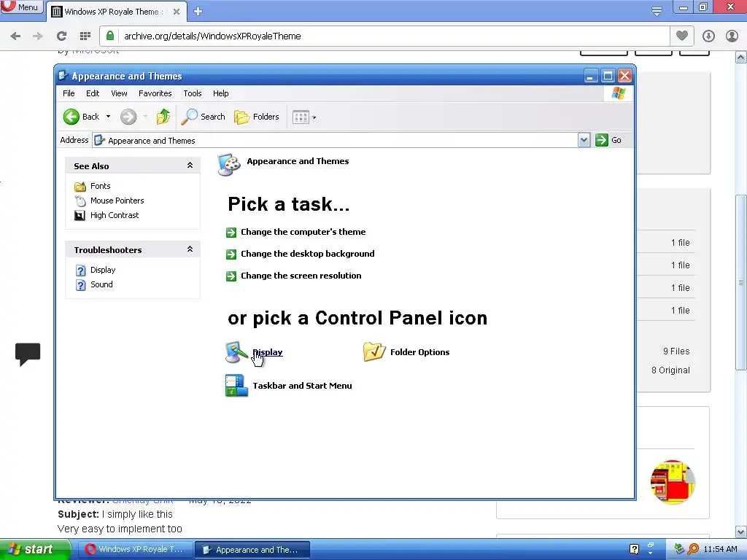Image resolution: width=747 pixels, height=560 pixels.
Task: Click the Opera Menu button
Action: (21, 7)
